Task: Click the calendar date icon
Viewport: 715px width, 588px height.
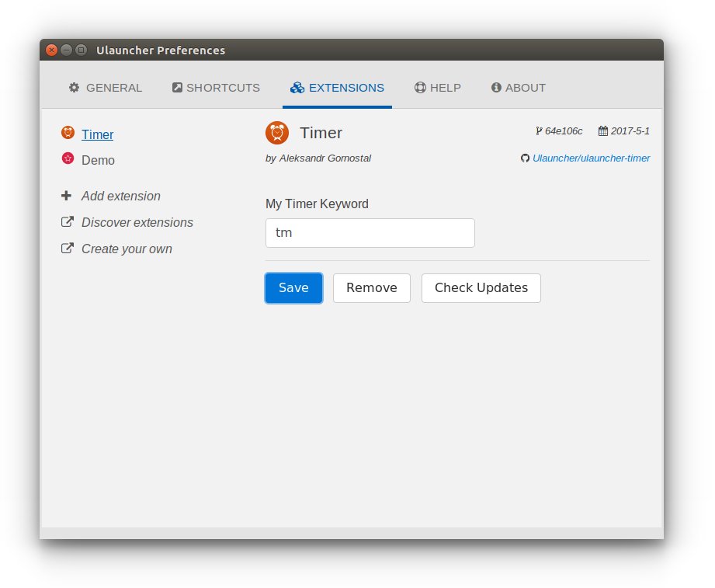Action: [x=603, y=131]
